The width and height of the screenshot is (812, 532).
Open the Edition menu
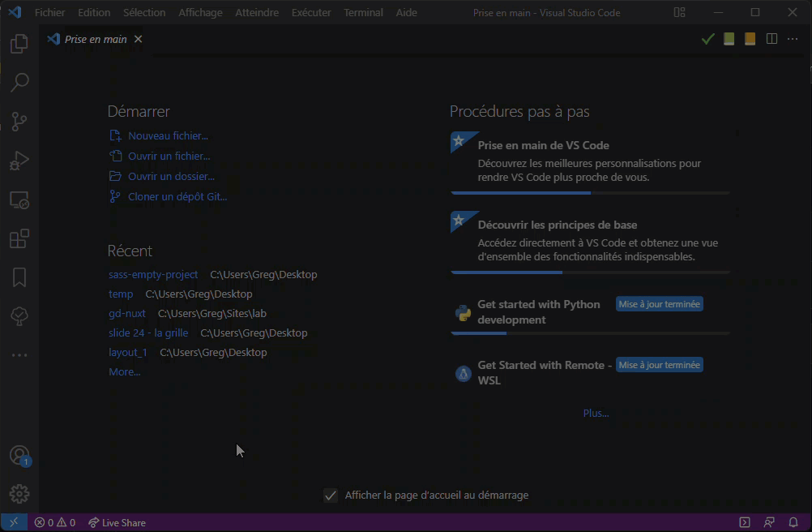coord(94,12)
